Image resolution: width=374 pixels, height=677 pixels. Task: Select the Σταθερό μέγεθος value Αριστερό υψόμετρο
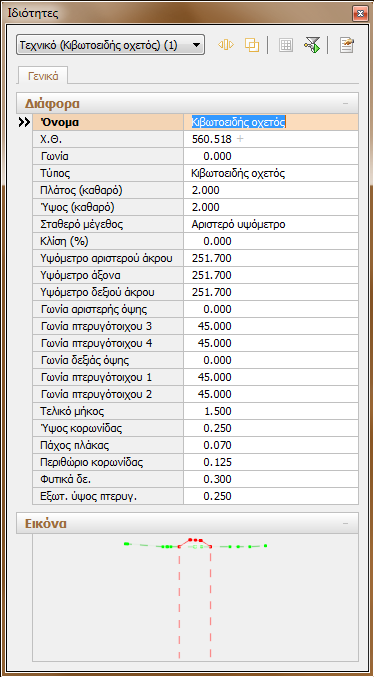271,225
